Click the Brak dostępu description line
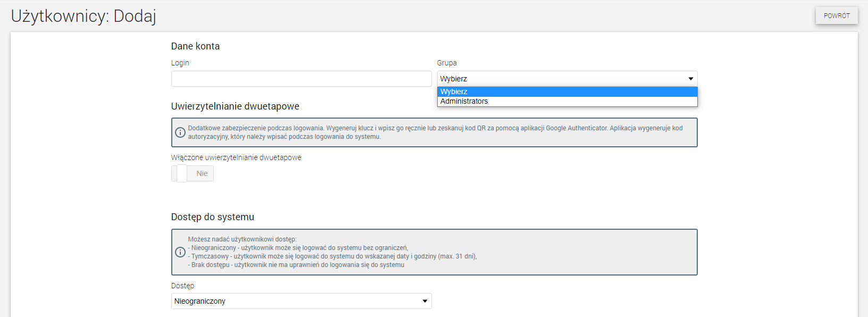The height and width of the screenshot is (317, 868). point(296,265)
